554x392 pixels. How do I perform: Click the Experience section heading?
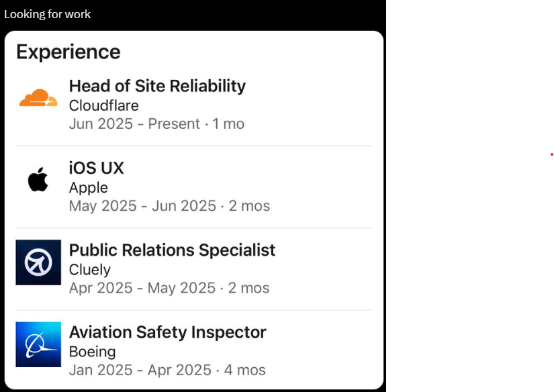coord(68,52)
